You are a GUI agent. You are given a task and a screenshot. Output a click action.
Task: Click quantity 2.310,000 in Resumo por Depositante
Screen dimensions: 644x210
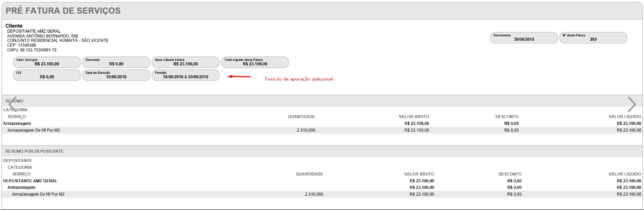coord(314,194)
